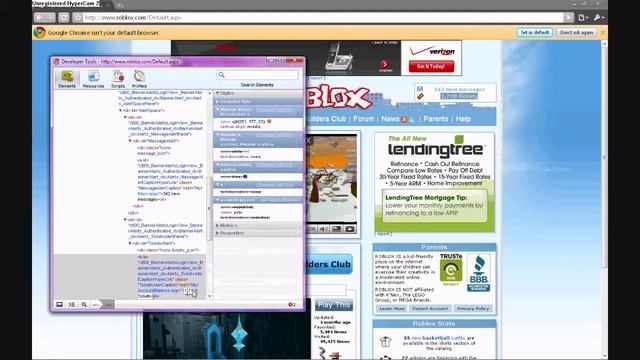Viewport: 640px width, 360px height.
Task: Click the blue Builders Club button
Action: point(329,264)
